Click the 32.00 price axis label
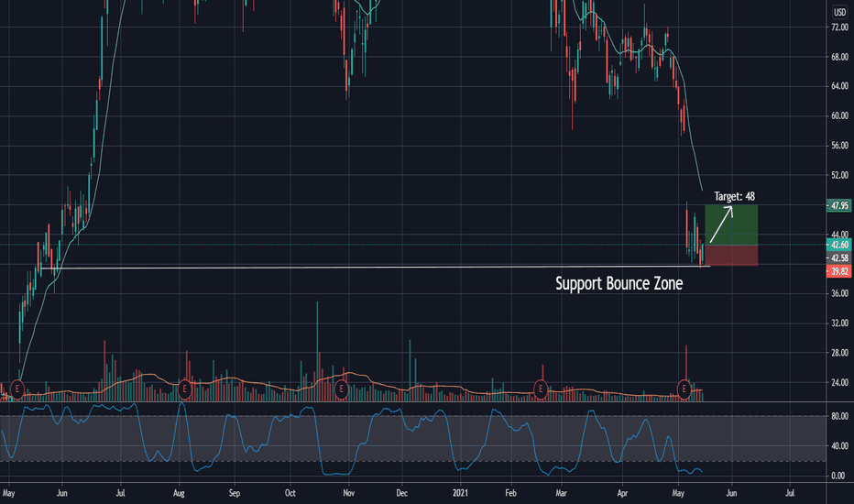Screen dimensions: 854x504 [839, 323]
